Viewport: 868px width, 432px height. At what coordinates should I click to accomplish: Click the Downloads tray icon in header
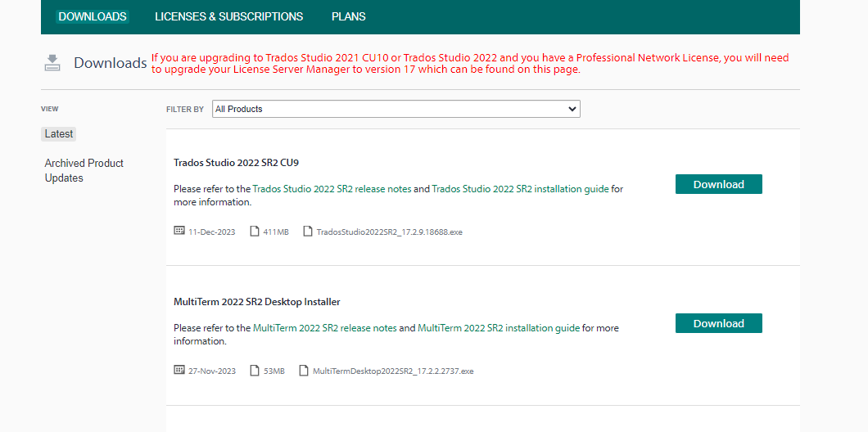52,63
